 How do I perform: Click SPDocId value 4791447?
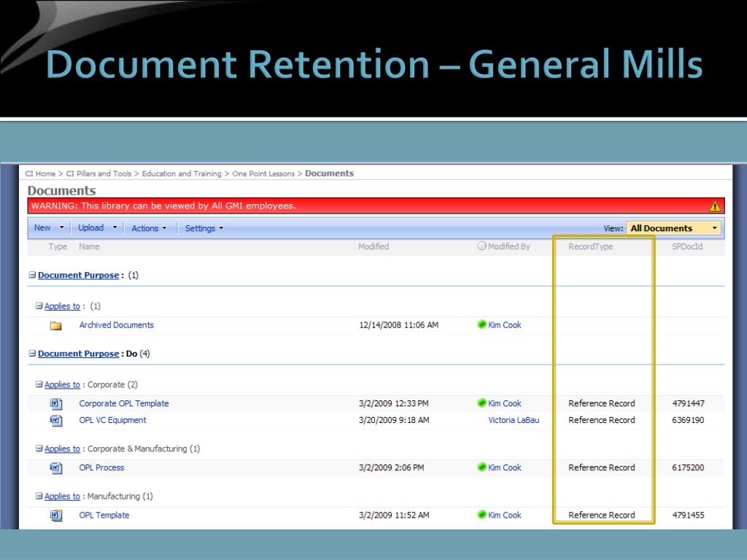point(688,404)
